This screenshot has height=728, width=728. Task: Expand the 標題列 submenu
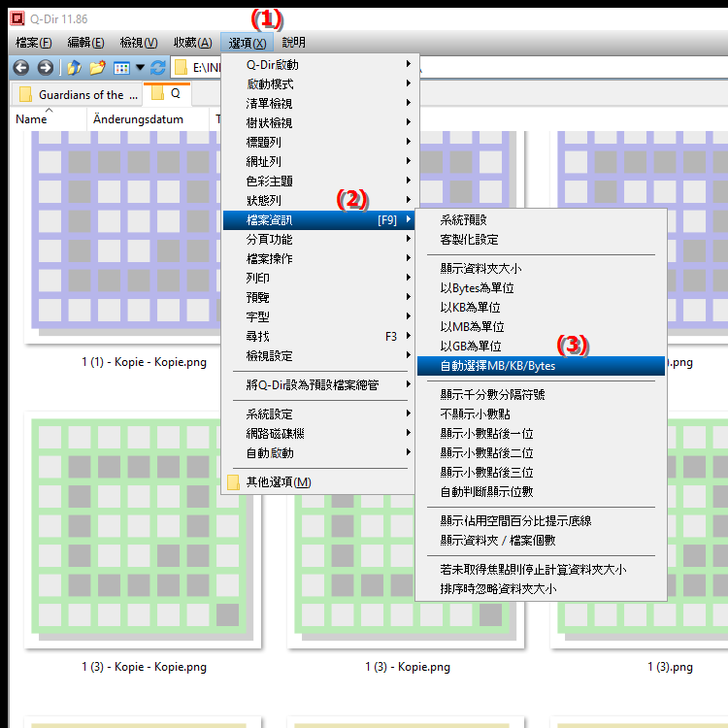click(x=320, y=142)
